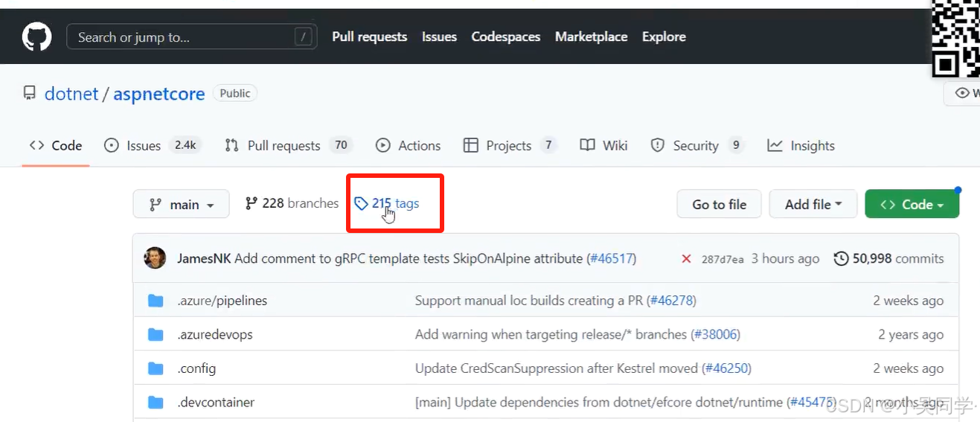Open the Insights tab
The image size is (980, 422).
click(801, 146)
